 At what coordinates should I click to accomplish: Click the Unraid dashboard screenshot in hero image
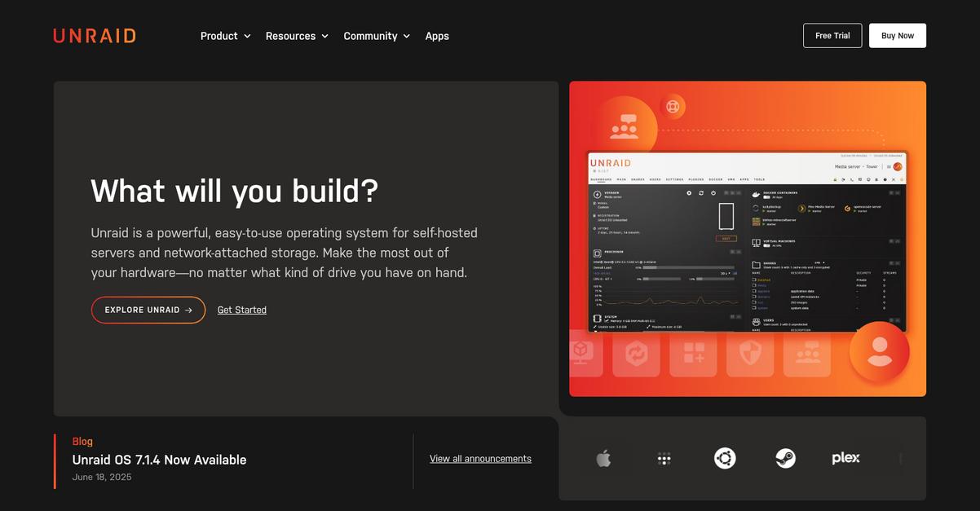click(747, 241)
